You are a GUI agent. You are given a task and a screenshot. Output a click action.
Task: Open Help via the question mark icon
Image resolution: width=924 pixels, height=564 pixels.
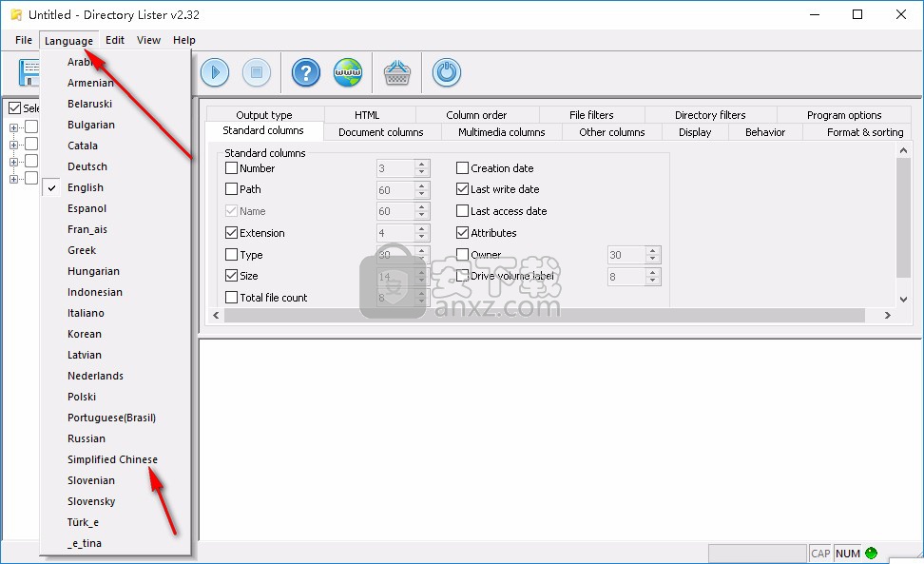coord(306,72)
